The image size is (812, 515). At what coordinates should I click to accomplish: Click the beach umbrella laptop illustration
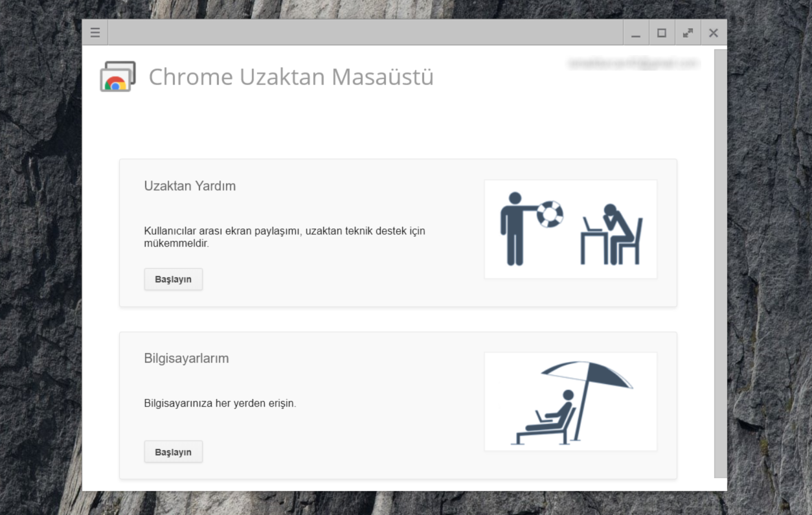(570, 402)
